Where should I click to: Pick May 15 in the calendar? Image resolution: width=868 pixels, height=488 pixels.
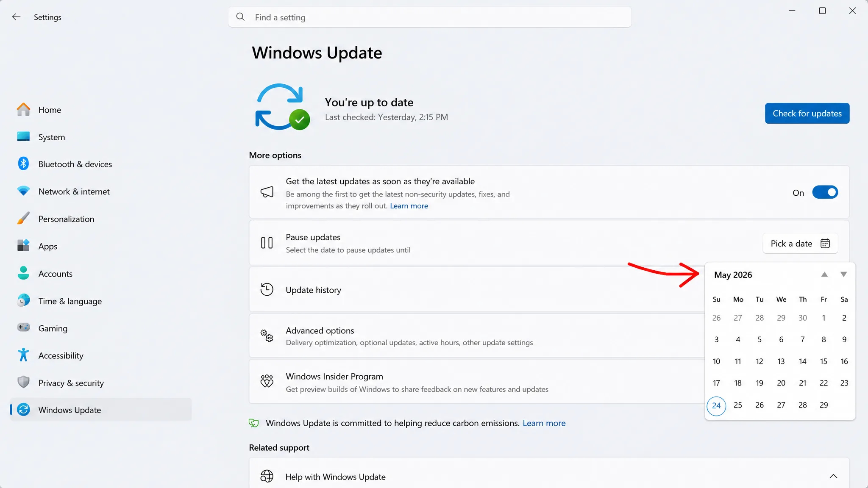pyautogui.click(x=823, y=361)
